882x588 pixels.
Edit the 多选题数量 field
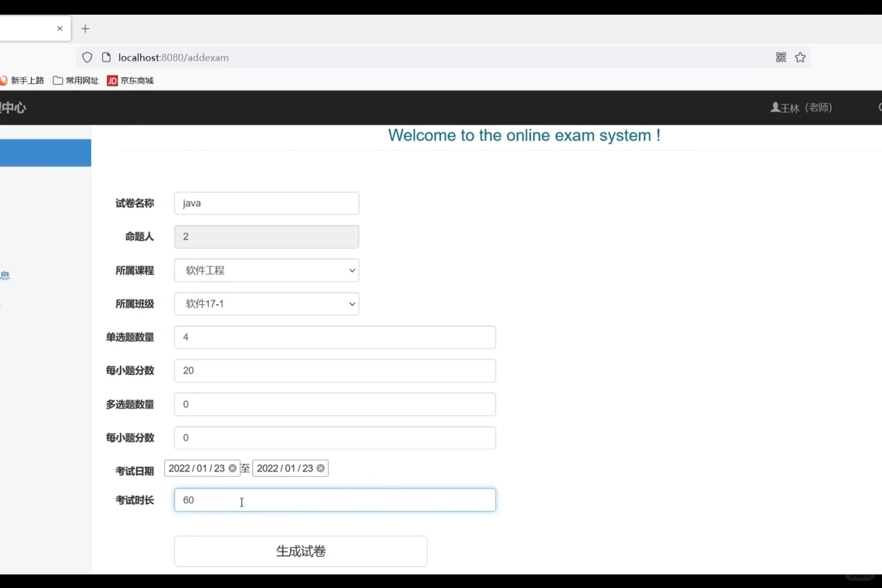point(335,405)
